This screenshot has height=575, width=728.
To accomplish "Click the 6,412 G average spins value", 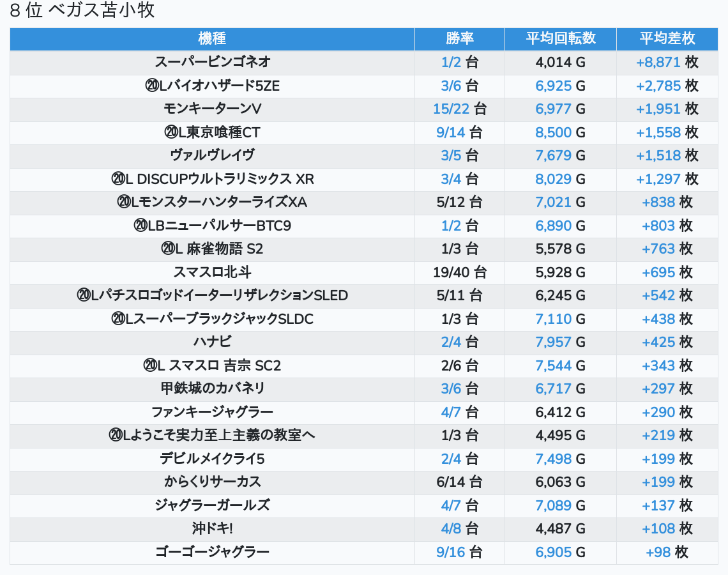I will coord(561,413).
